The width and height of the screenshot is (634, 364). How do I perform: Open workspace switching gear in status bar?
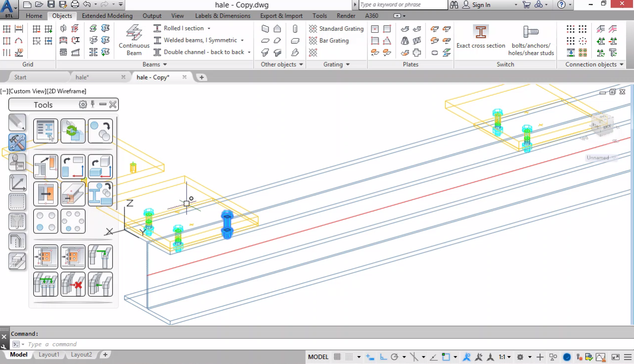pos(520,357)
